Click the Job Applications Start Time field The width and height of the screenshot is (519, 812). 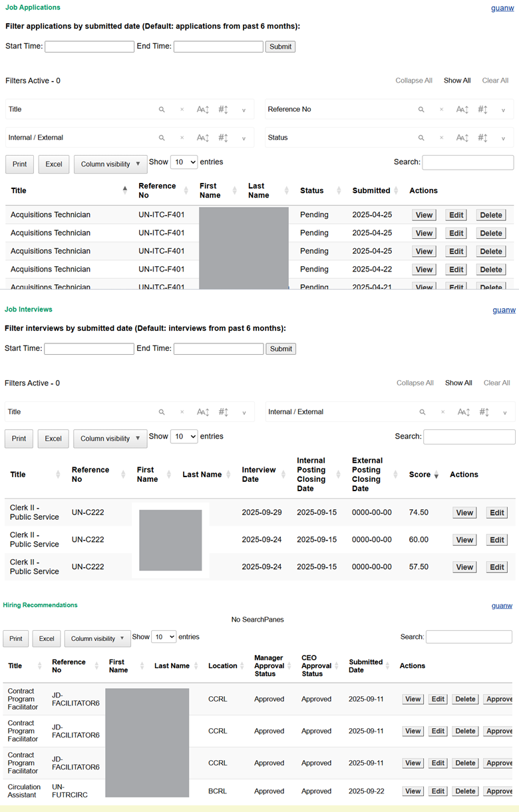(x=89, y=47)
